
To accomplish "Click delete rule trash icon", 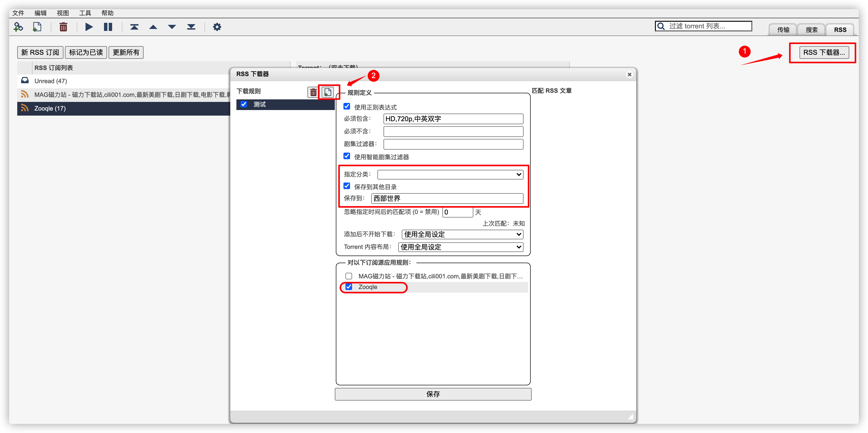I will pyautogui.click(x=313, y=92).
